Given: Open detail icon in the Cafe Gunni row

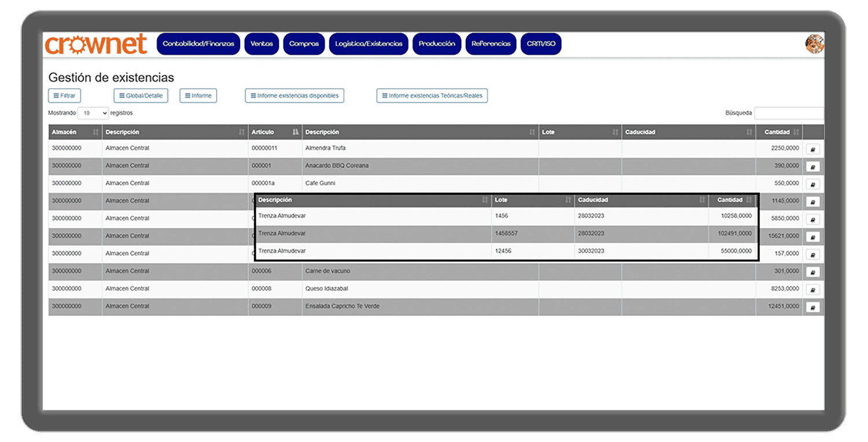Looking at the screenshot, I should click(x=812, y=184).
